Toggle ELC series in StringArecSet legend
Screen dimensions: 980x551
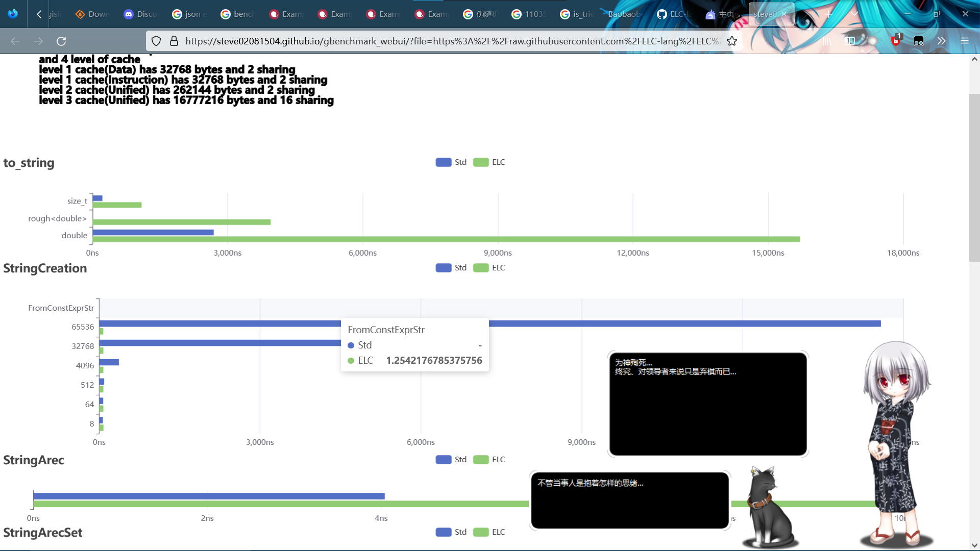tap(481, 532)
